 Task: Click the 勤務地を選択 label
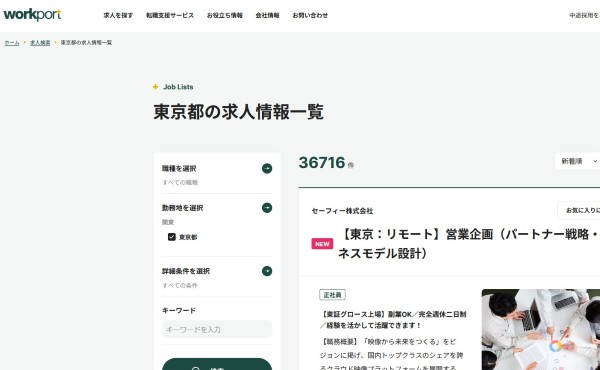click(x=183, y=208)
